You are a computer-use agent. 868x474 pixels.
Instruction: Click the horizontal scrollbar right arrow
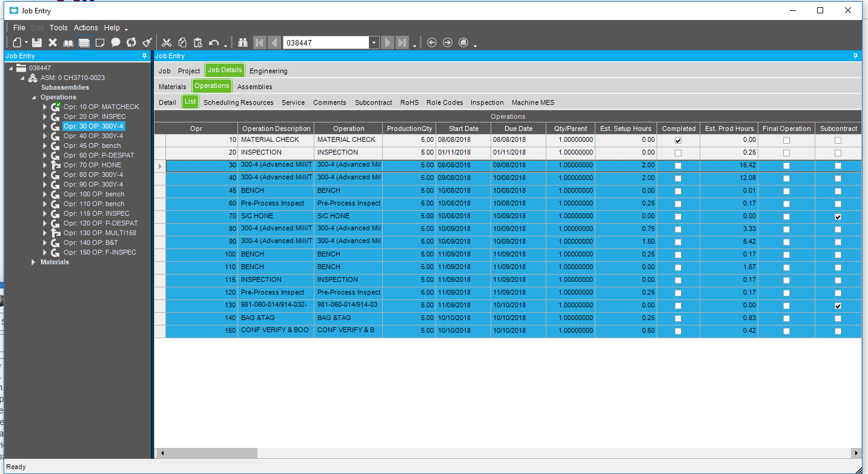[x=856, y=453]
